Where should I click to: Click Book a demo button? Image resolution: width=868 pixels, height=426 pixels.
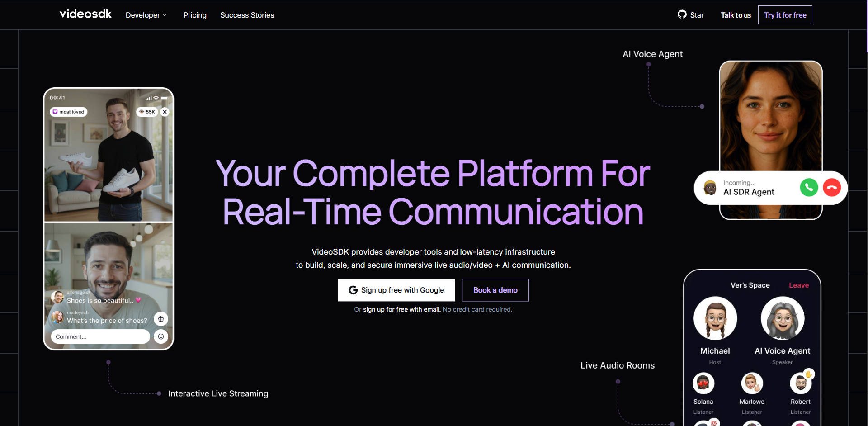pyautogui.click(x=495, y=290)
